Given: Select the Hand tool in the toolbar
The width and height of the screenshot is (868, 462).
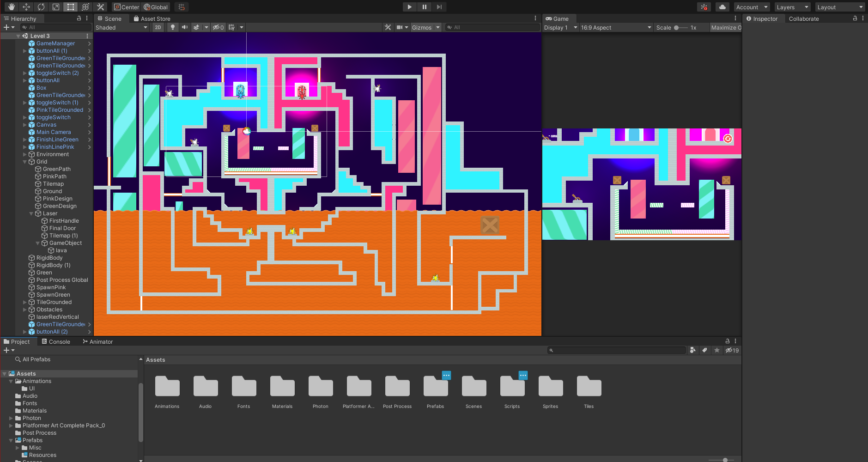Looking at the screenshot, I should [x=11, y=7].
